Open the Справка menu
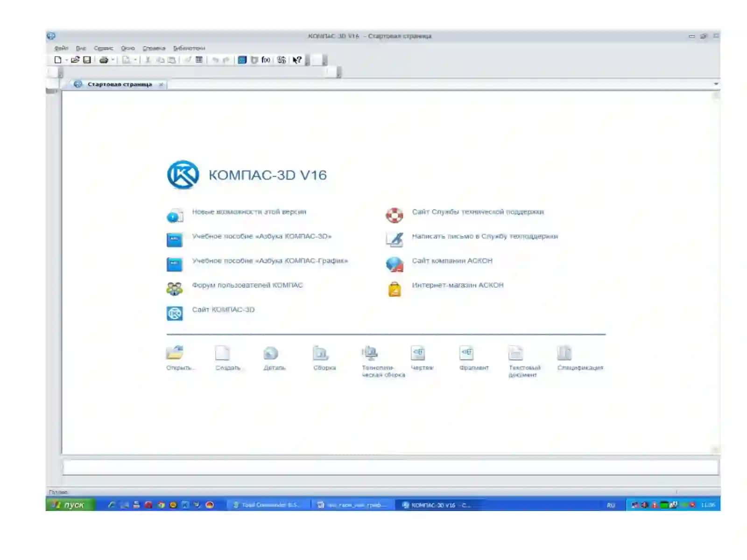This screenshot has width=747, height=560. point(154,48)
